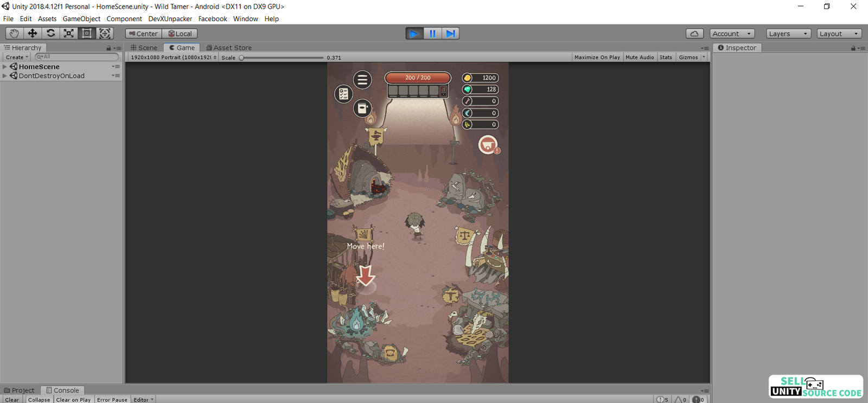Image resolution: width=868 pixels, height=403 pixels.
Task: Open the in-game book icon
Action: click(x=362, y=108)
